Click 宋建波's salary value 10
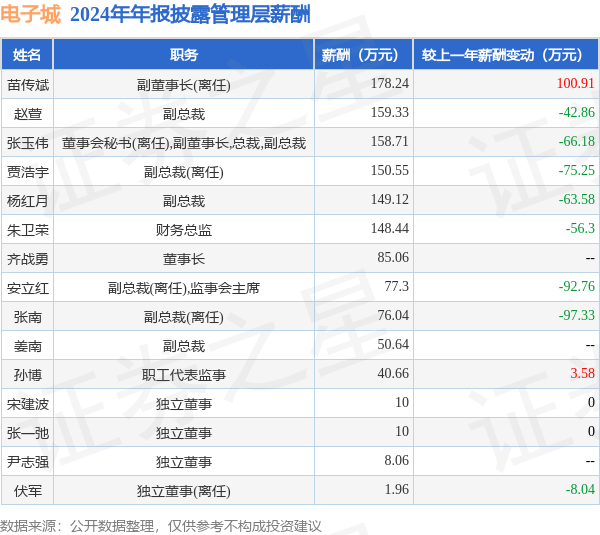Viewport: 600px width, 535px height. coord(402,403)
